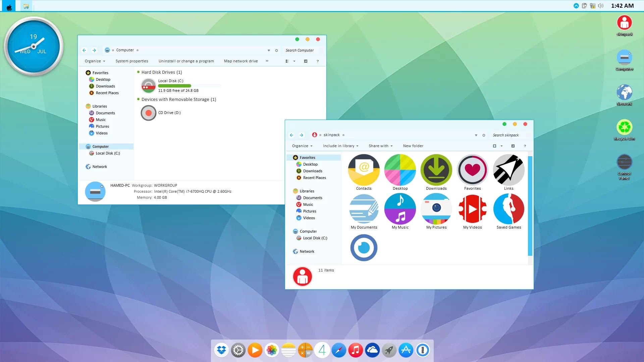
Task: Open the My Videos folder icon
Action: [472, 209]
